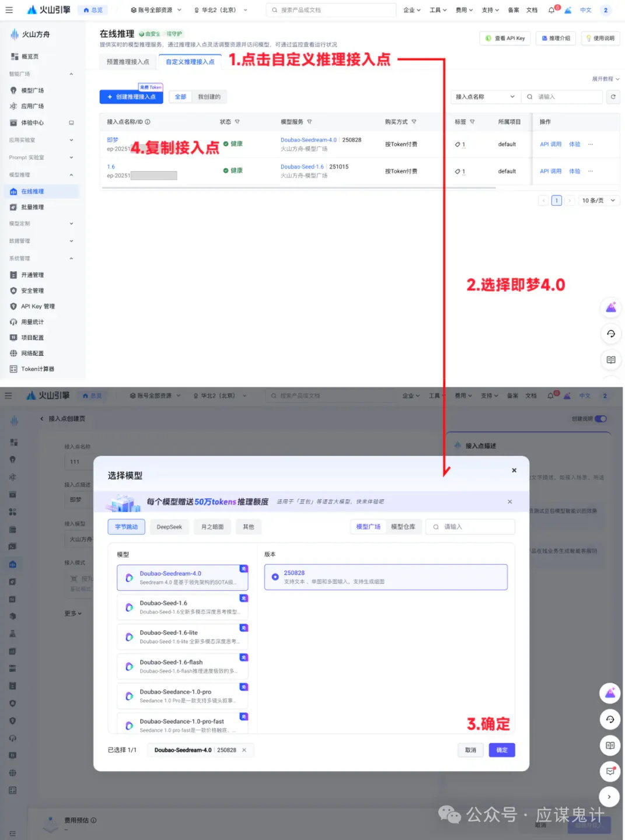Select the DeepSeek vendor tab
625x840 pixels.
[x=169, y=527]
